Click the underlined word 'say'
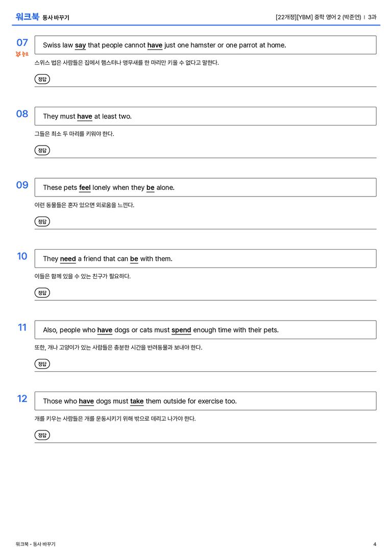 coord(80,45)
